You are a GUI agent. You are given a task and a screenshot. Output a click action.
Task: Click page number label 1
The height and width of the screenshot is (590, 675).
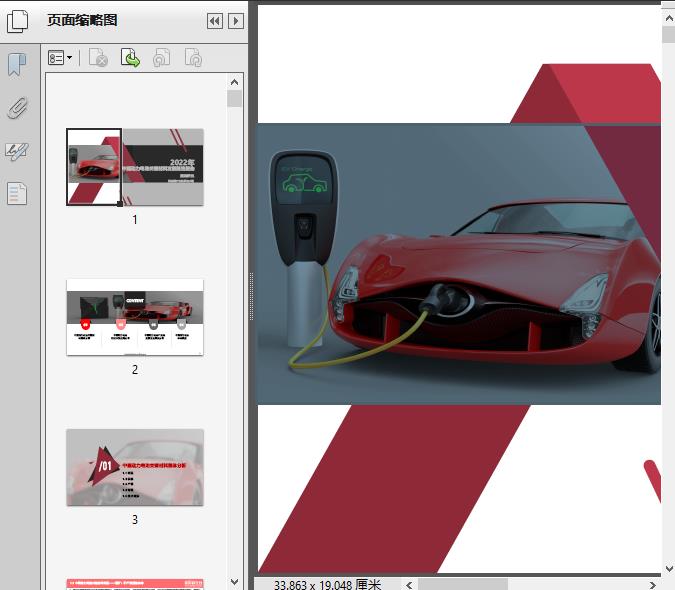click(135, 220)
